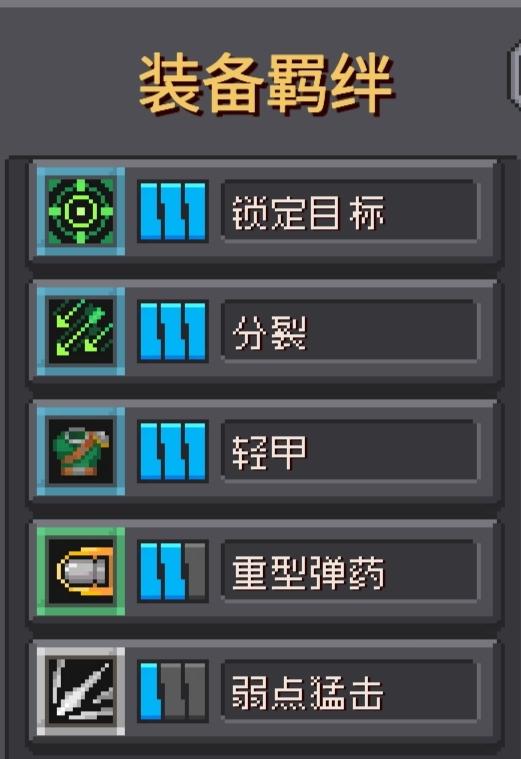
Task: Click the 弱点猛击 one-of-three level bars
Action: click(x=173, y=691)
